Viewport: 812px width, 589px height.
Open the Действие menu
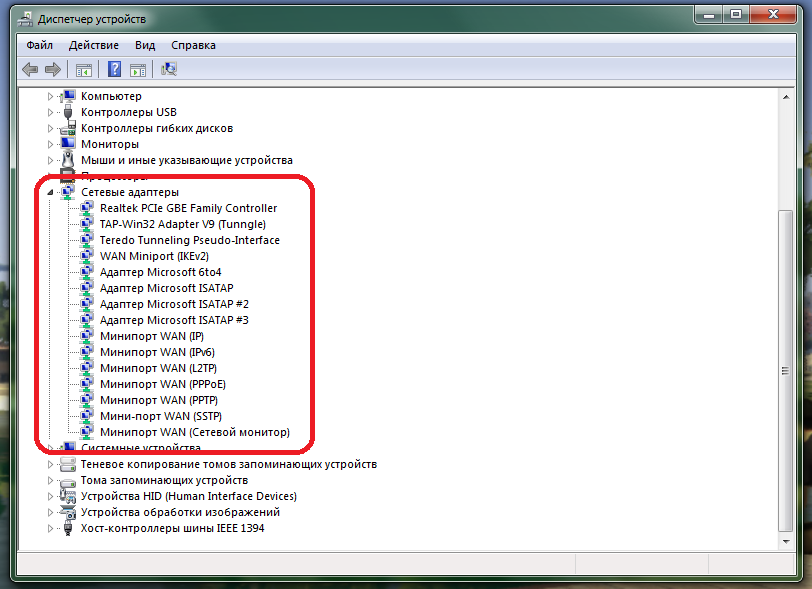[x=94, y=45]
